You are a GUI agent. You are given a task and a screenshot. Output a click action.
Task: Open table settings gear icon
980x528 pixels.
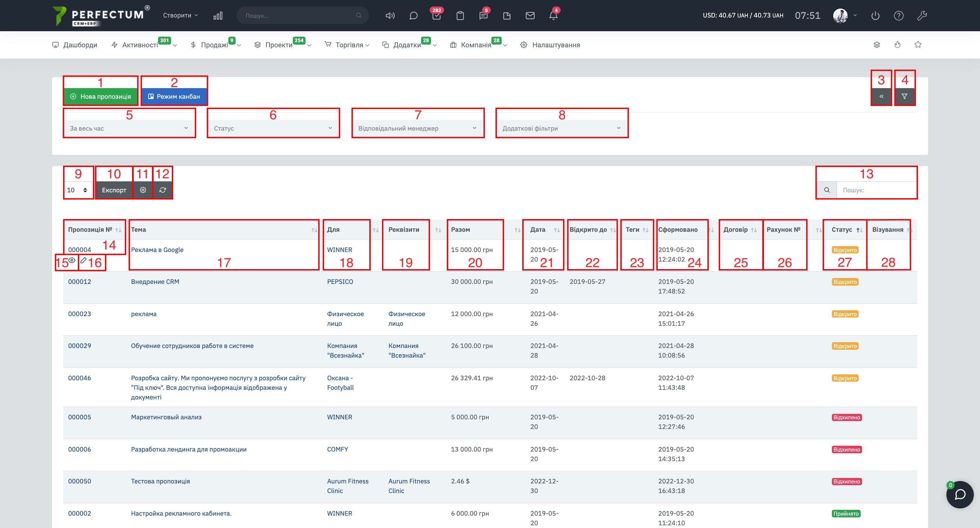(x=143, y=190)
